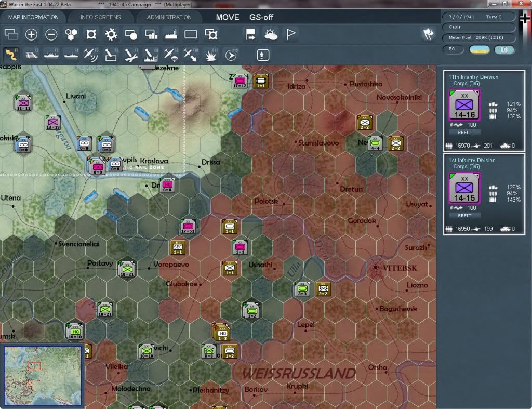Toggle the weather sun-and-cloud icon

pos(271,34)
